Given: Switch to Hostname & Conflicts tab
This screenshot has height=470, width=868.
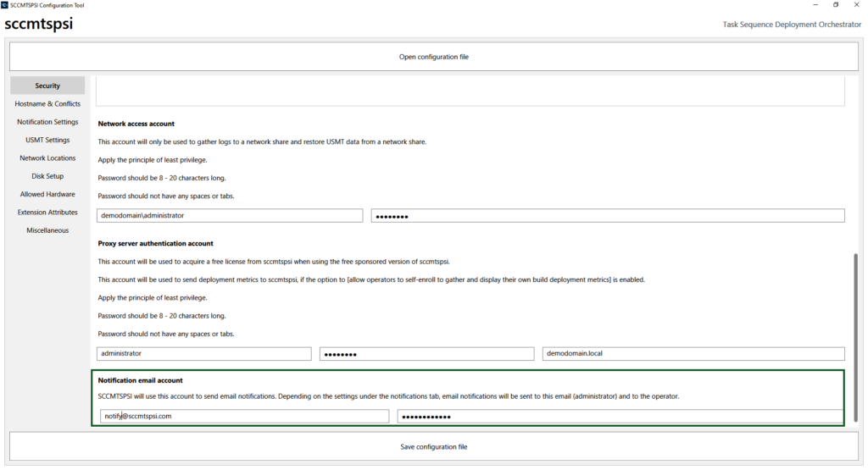Looking at the screenshot, I should pyautogui.click(x=47, y=104).
